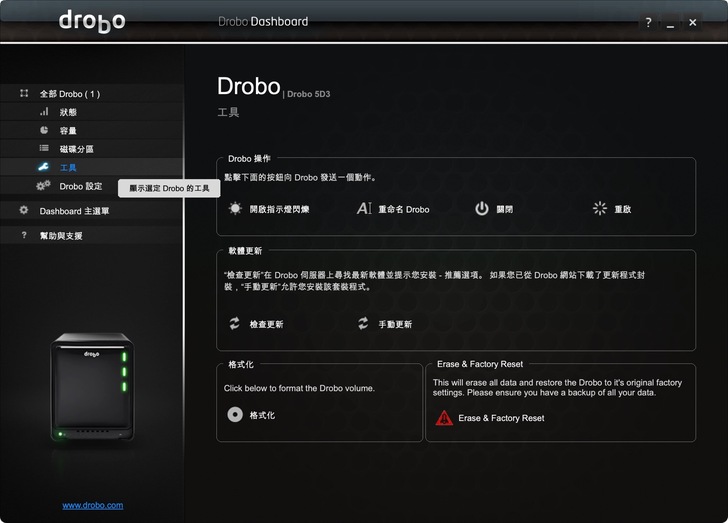This screenshot has height=523, width=728.
Task: Click the 工具 wrench icon
Action: click(43, 167)
